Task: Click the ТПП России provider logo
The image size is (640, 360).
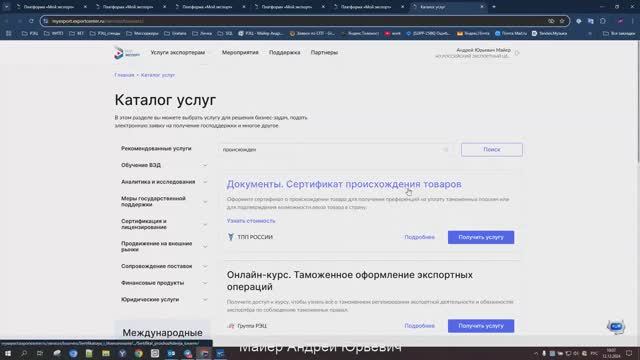Action: (x=231, y=237)
